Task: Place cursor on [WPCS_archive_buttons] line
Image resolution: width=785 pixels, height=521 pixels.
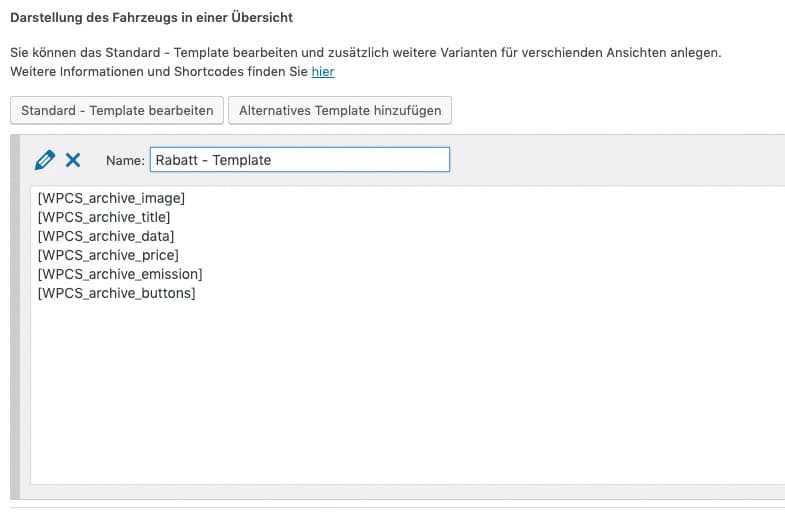Action: (116, 293)
